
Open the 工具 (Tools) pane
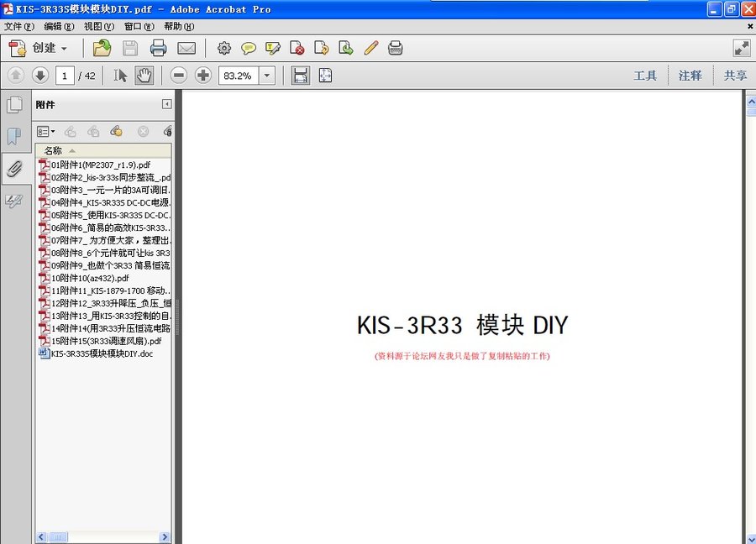(645, 76)
